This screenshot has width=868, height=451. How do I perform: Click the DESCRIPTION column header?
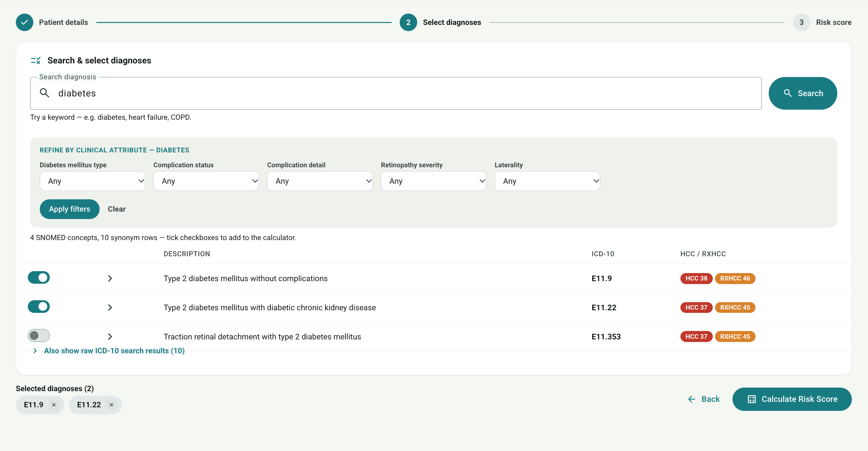(187, 253)
